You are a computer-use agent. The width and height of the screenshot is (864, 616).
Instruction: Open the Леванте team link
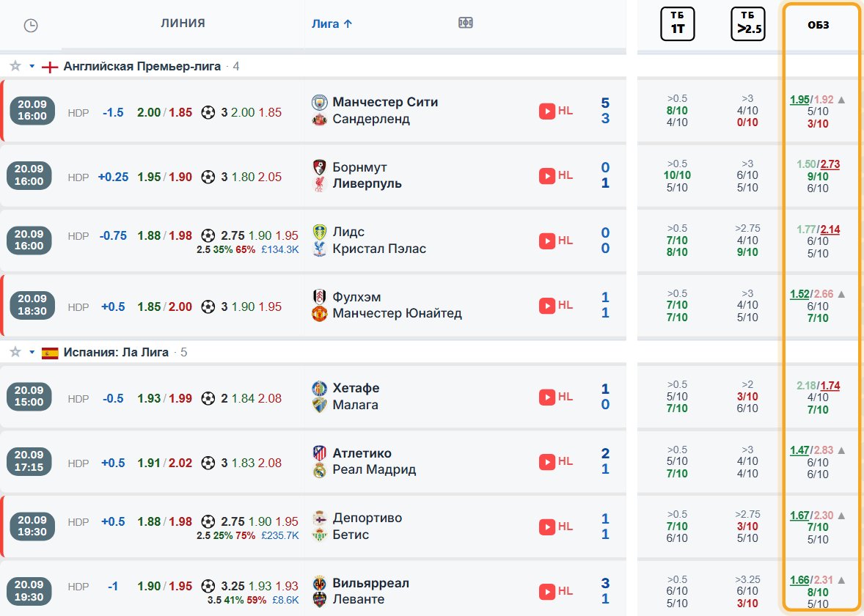click(x=358, y=599)
